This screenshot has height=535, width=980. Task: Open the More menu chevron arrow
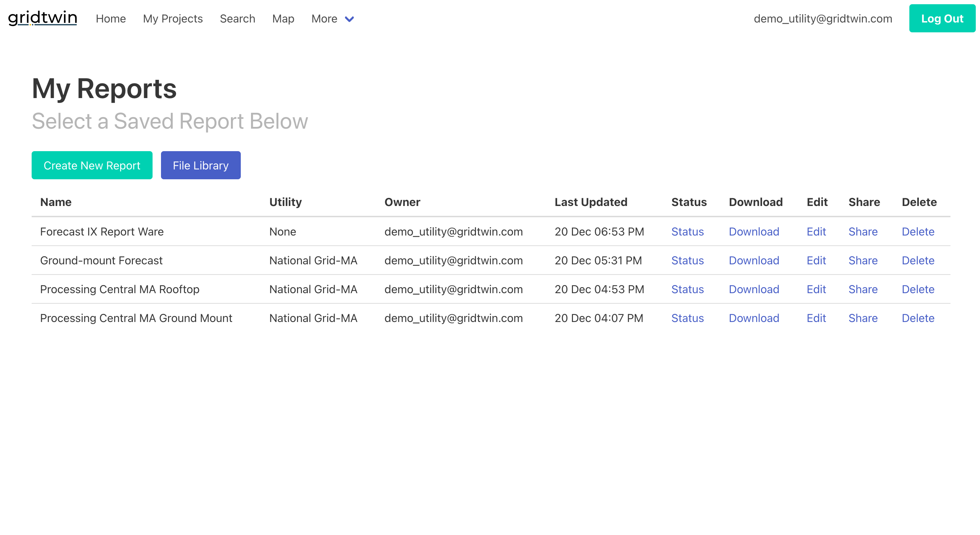pos(349,19)
